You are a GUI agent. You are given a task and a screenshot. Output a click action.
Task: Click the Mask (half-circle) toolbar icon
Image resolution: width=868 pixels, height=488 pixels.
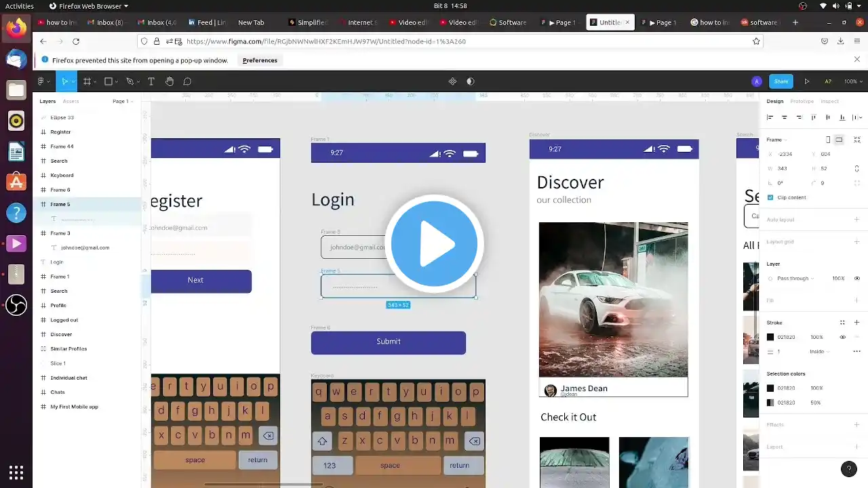pyautogui.click(x=471, y=81)
